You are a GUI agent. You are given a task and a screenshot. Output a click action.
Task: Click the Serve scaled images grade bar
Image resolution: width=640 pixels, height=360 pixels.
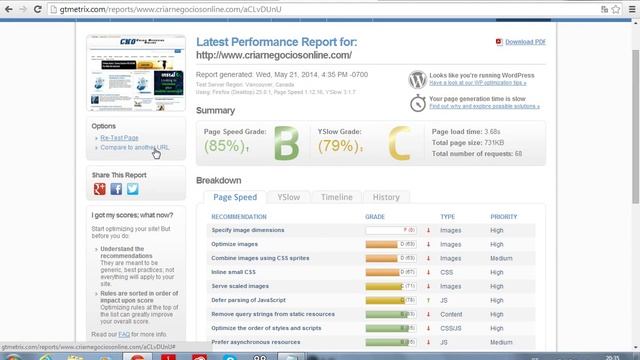click(391, 286)
